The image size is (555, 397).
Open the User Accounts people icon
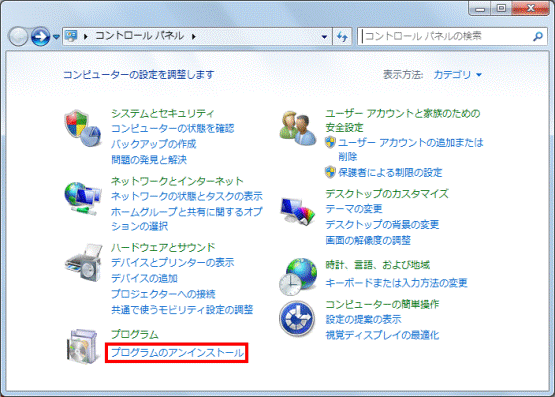(298, 128)
